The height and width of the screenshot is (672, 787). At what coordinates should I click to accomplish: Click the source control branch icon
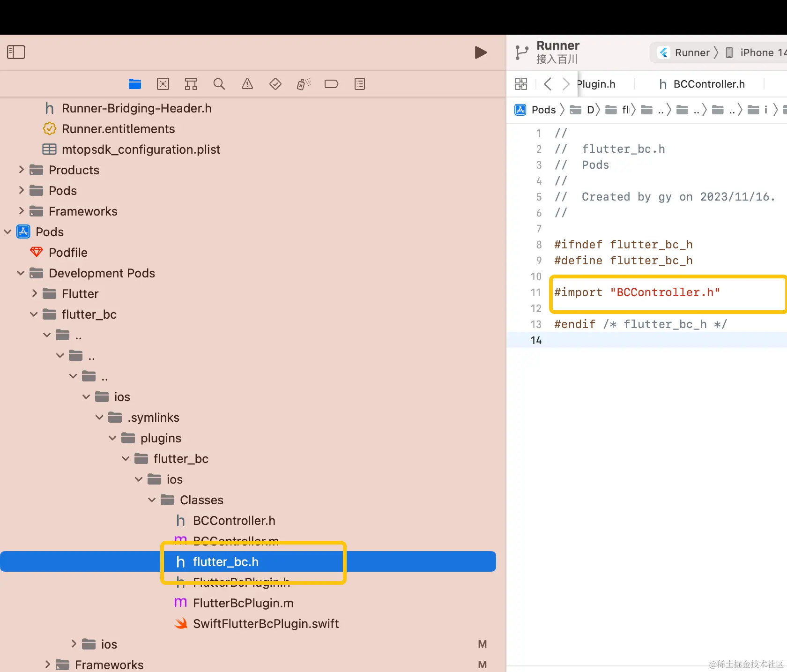(521, 52)
